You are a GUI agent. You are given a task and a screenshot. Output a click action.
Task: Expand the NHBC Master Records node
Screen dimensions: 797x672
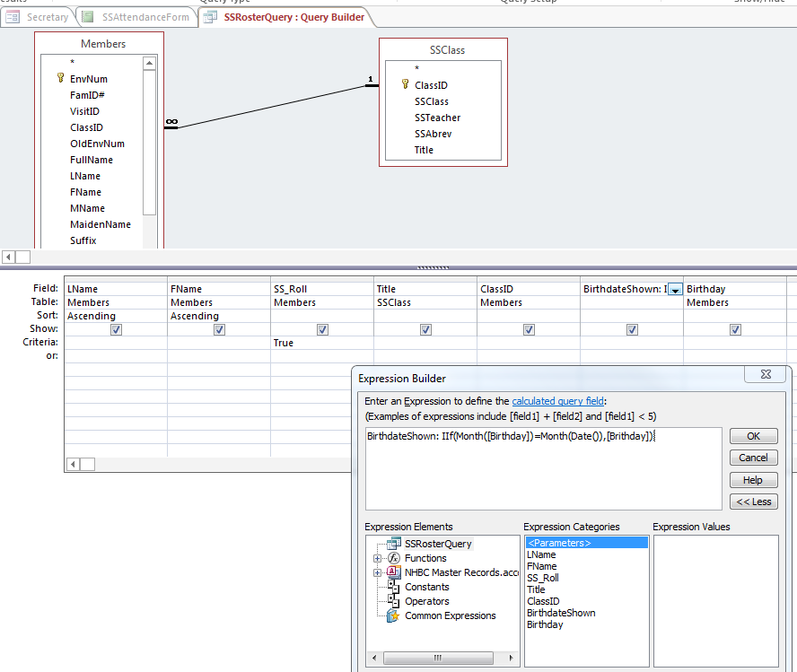click(378, 572)
